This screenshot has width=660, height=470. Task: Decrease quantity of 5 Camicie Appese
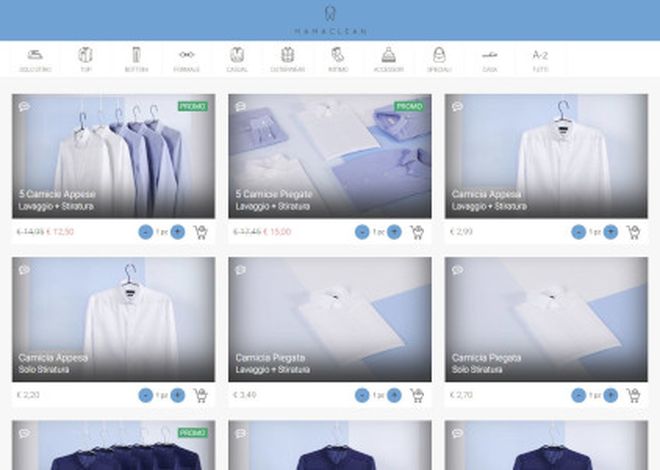pyautogui.click(x=146, y=232)
